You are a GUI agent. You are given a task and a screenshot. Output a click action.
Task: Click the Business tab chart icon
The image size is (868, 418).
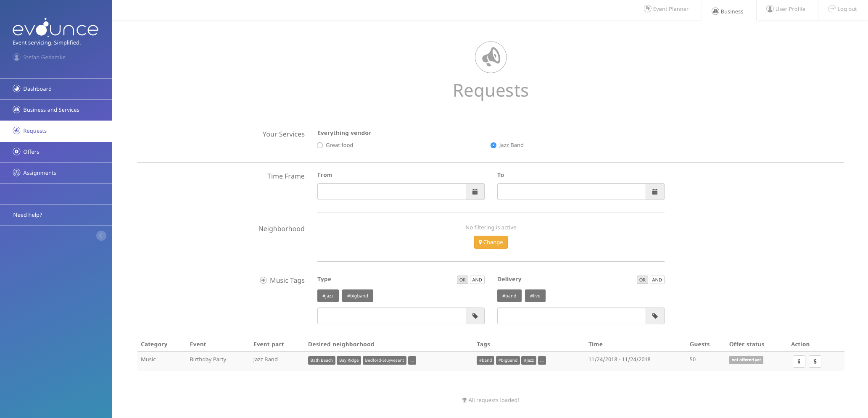(x=715, y=11)
